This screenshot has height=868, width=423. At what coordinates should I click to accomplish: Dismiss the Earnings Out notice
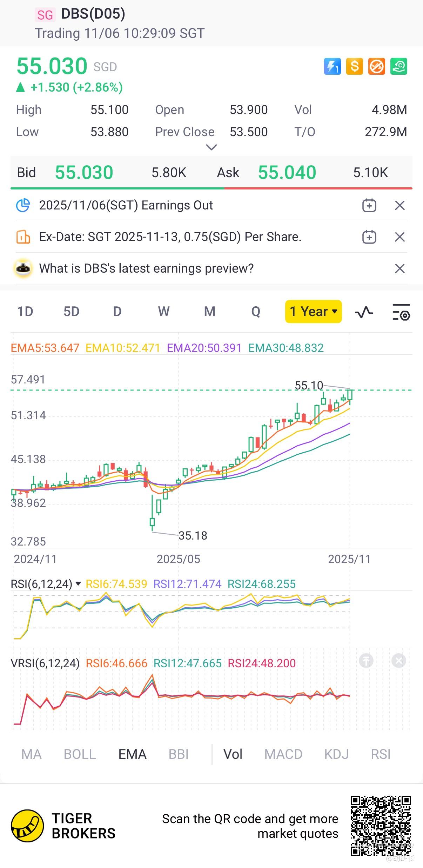tap(400, 205)
